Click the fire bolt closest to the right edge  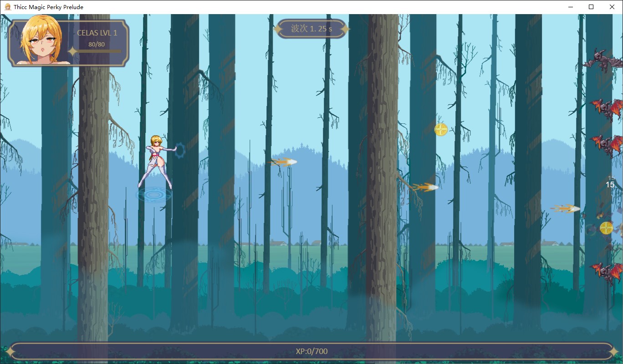pyautogui.click(x=565, y=209)
